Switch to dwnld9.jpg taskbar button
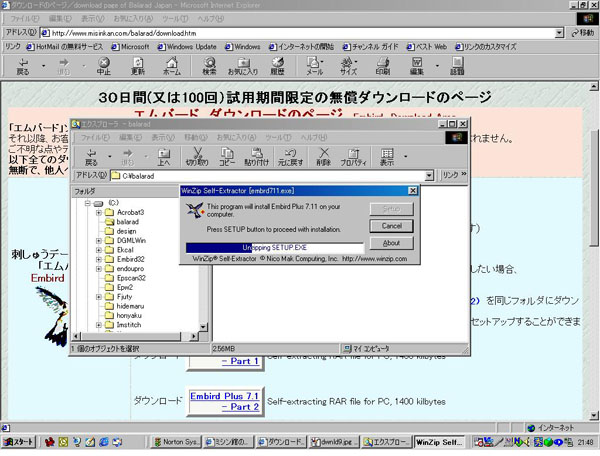The width and height of the screenshot is (600, 456). tap(334, 442)
